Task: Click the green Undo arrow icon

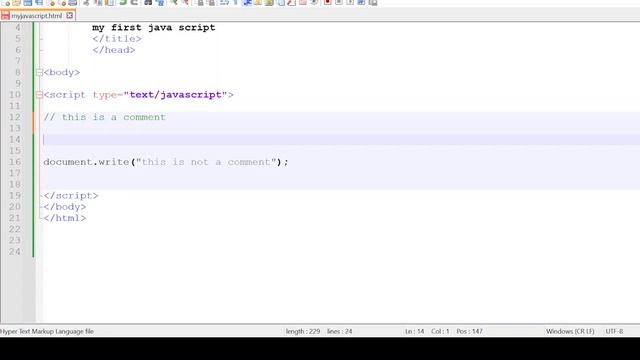Action: 122,2
